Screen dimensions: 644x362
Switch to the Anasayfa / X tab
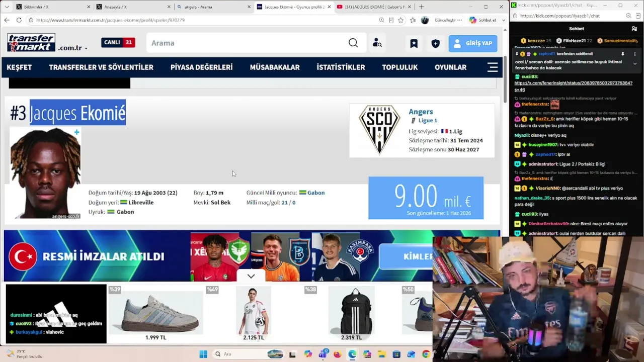click(133, 7)
